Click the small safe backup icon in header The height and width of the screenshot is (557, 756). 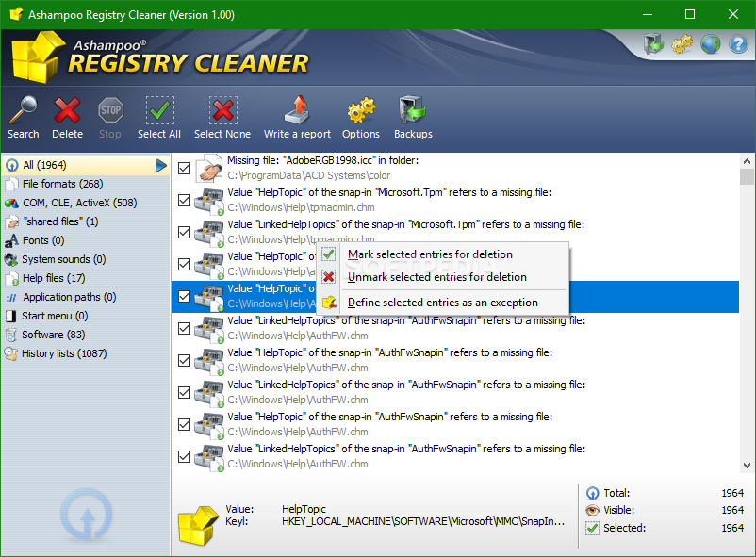pos(654,43)
